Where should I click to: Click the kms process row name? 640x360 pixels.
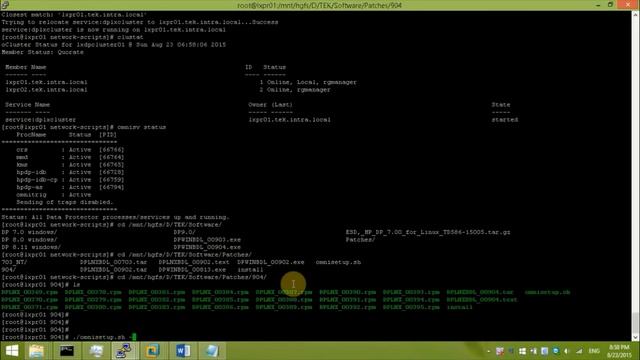click(x=22, y=164)
